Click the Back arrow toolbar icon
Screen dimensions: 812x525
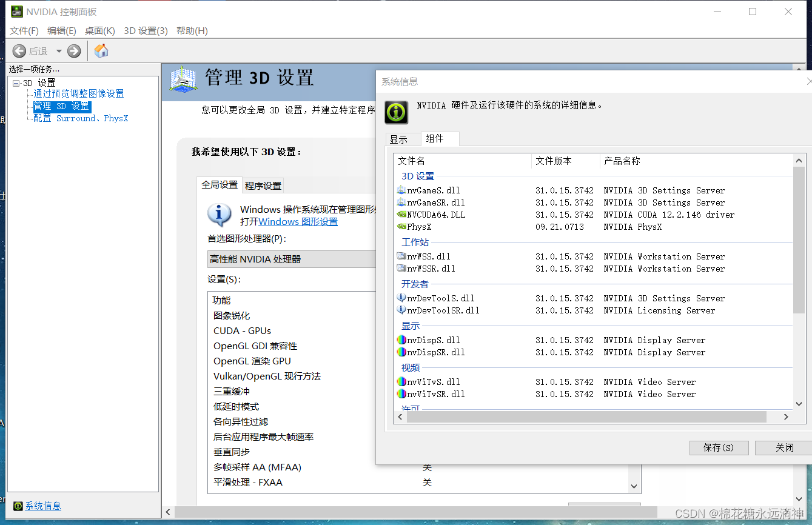click(x=19, y=51)
